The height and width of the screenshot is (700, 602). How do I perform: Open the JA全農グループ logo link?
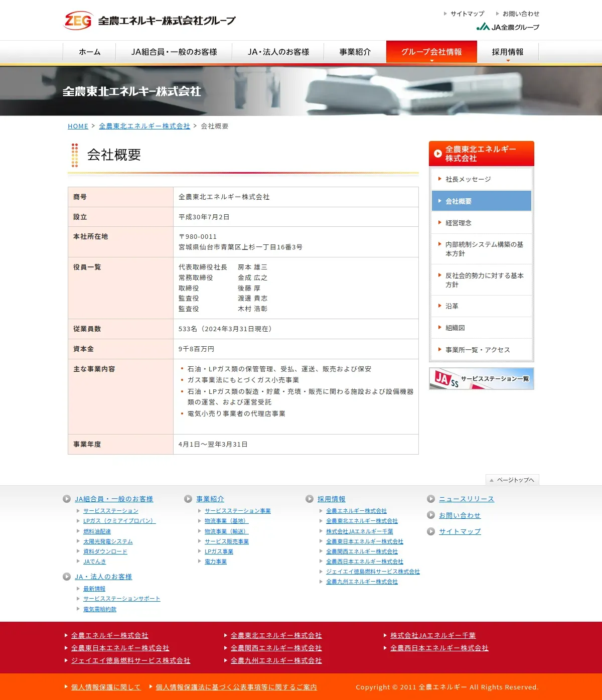[508, 27]
